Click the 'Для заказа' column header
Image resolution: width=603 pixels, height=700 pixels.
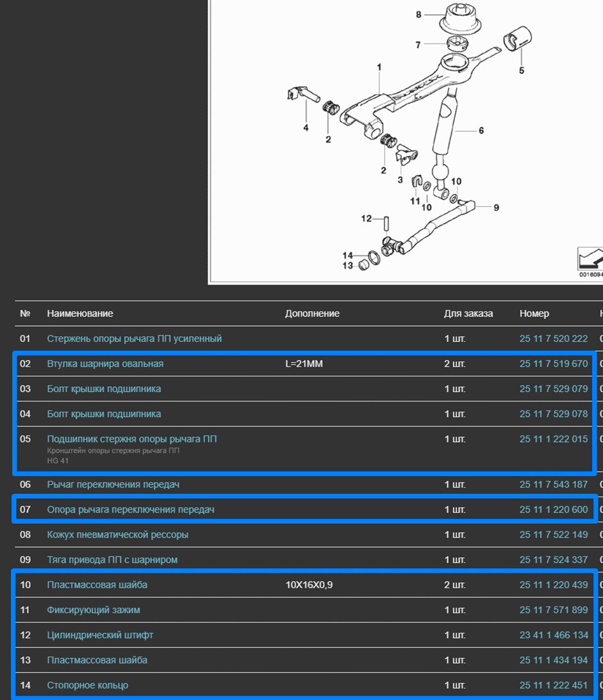(468, 313)
